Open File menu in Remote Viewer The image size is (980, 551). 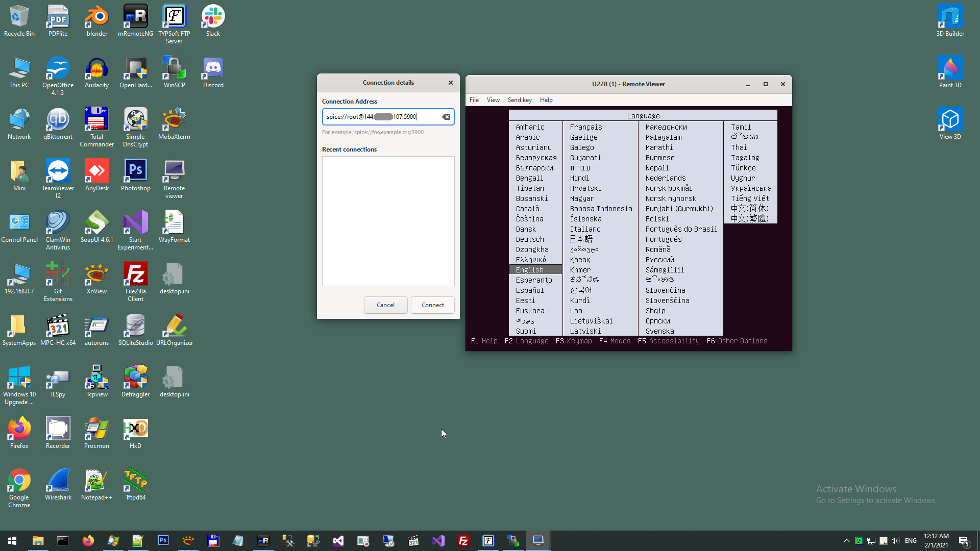[x=474, y=100]
